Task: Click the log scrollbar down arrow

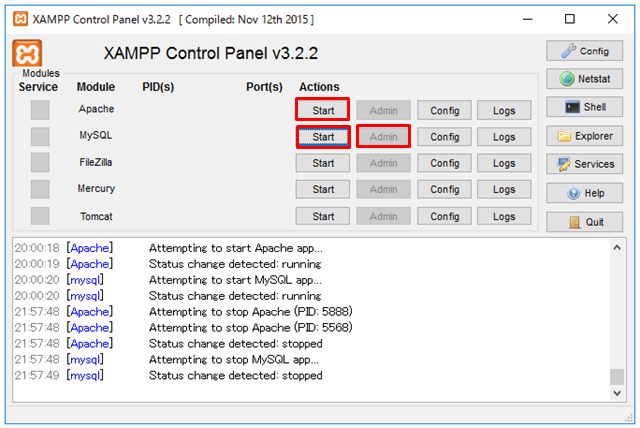Action: (617, 393)
